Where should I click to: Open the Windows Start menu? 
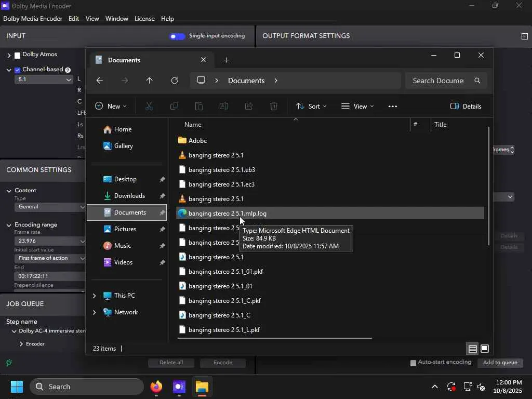17,387
